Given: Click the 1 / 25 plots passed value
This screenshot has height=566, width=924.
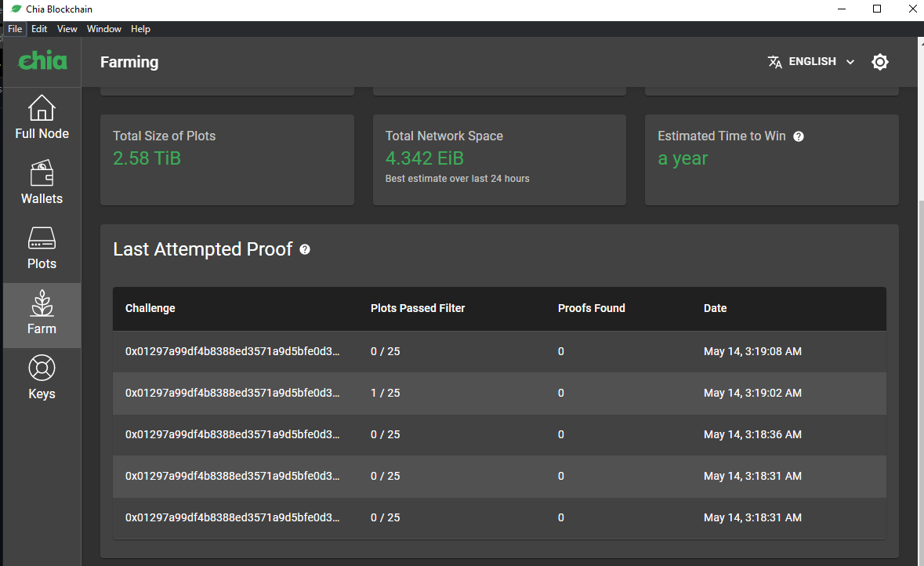Looking at the screenshot, I should (386, 393).
